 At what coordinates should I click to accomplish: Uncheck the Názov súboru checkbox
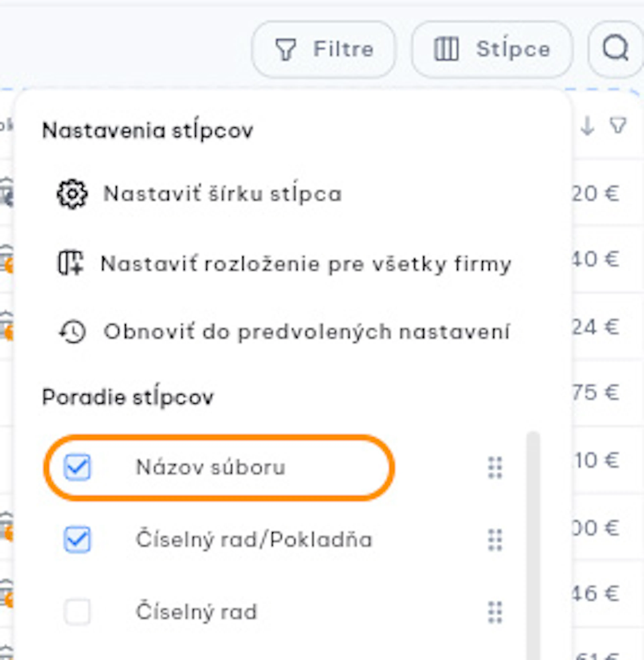pyautogui.click(x=77, y=467)
